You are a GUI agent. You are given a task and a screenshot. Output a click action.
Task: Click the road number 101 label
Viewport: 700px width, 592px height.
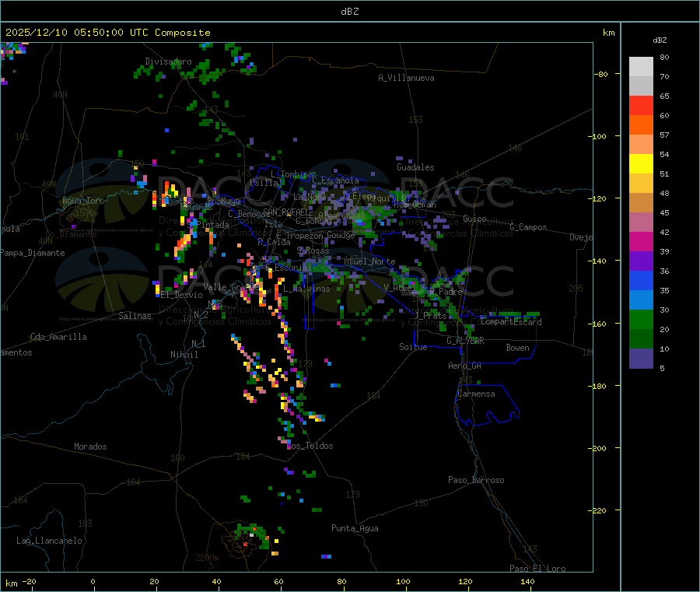tap(22, 137)
